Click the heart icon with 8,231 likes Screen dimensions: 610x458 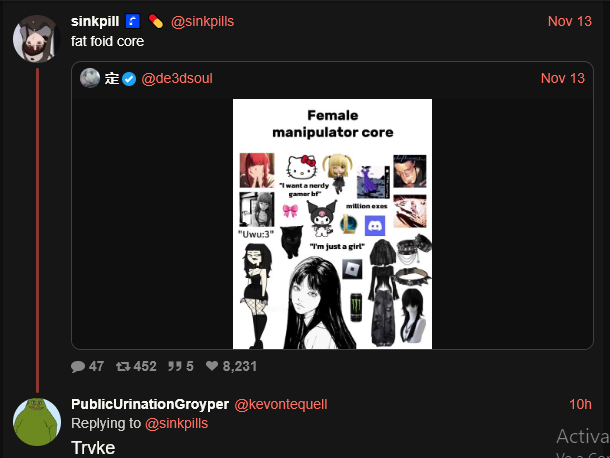[212, 366]
